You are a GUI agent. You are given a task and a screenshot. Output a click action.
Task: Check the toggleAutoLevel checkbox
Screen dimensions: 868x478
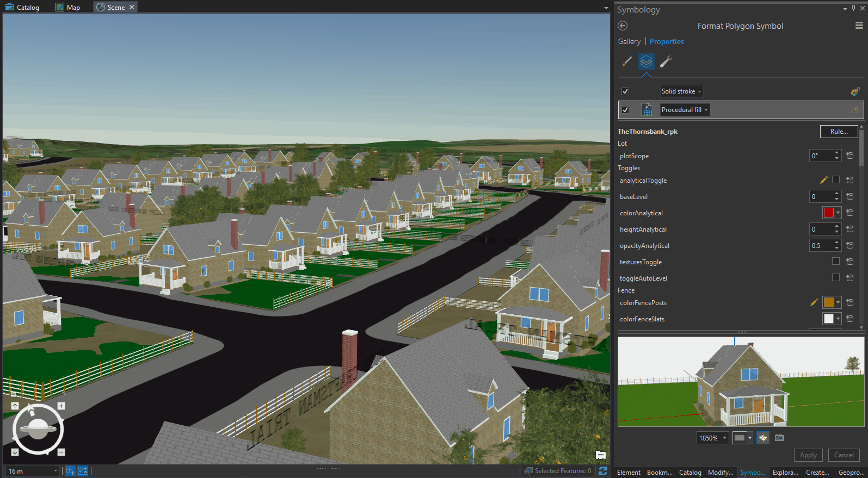[x=836, y=278]
